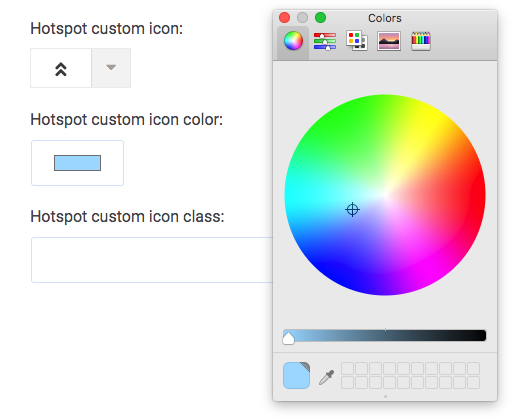Click the first empty saved swatch slot
Viewport: 516px width, 419px height.
347,369
